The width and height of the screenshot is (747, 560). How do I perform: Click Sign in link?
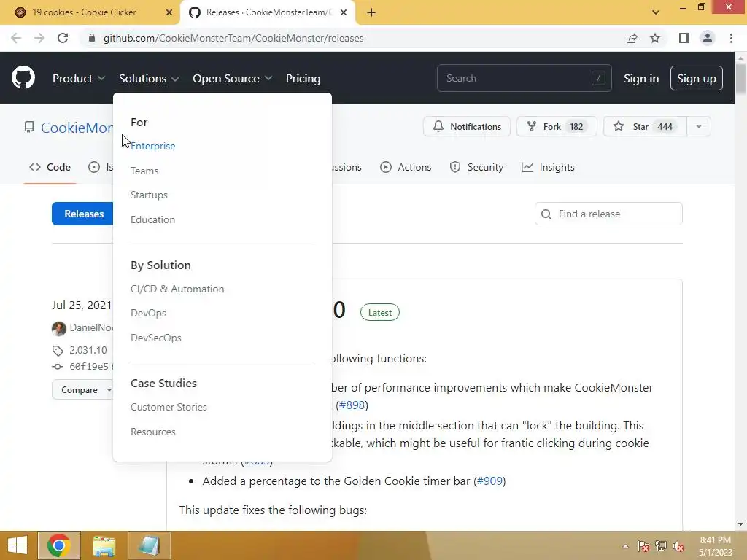(641, 79)
